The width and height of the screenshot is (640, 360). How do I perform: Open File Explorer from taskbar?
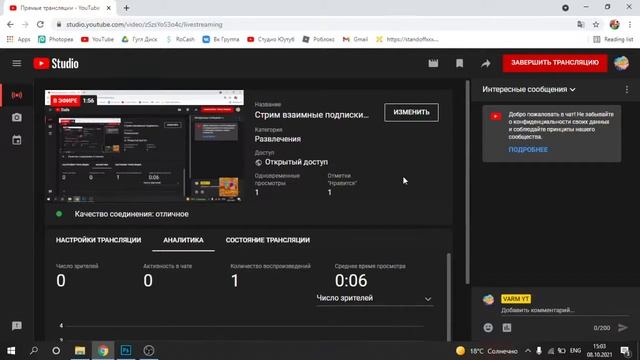(x=80, y=351)
